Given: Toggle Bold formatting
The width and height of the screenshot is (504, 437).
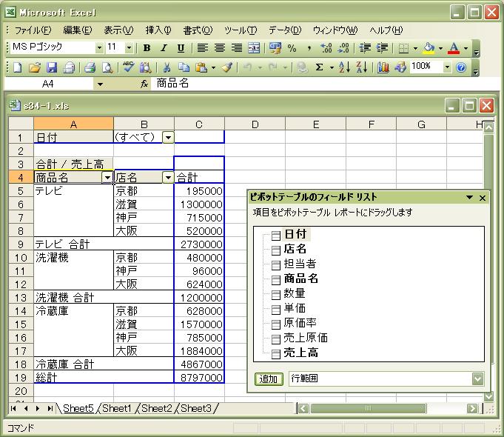Looking at the screenshot, I should click(x=147, y=48).
